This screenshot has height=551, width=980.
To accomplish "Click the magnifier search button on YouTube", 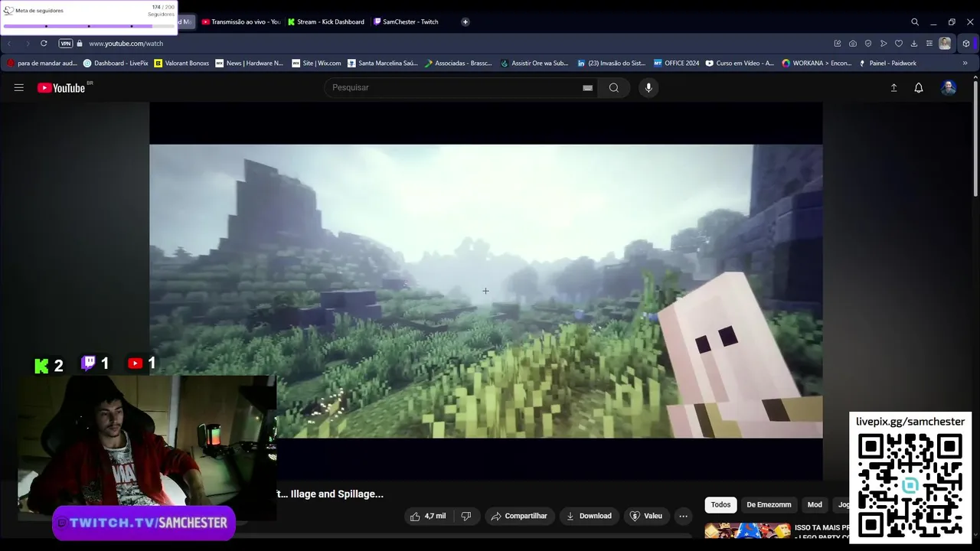I will (x=613, y=88).
